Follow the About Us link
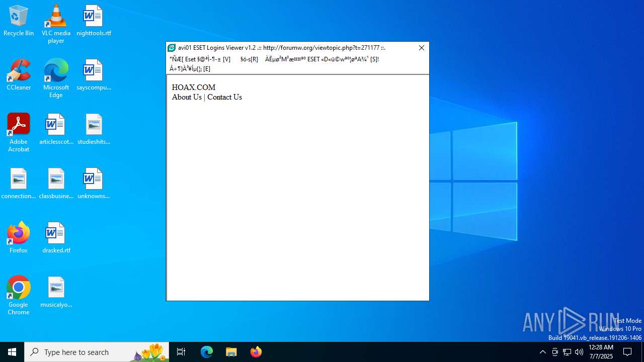The image size is (644, 362). click(187, 97)
